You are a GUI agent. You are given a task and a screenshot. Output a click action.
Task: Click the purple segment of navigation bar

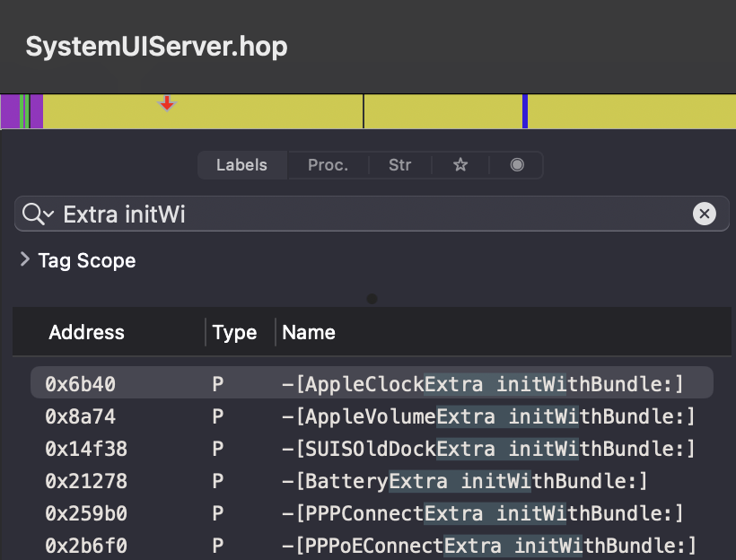10,111
